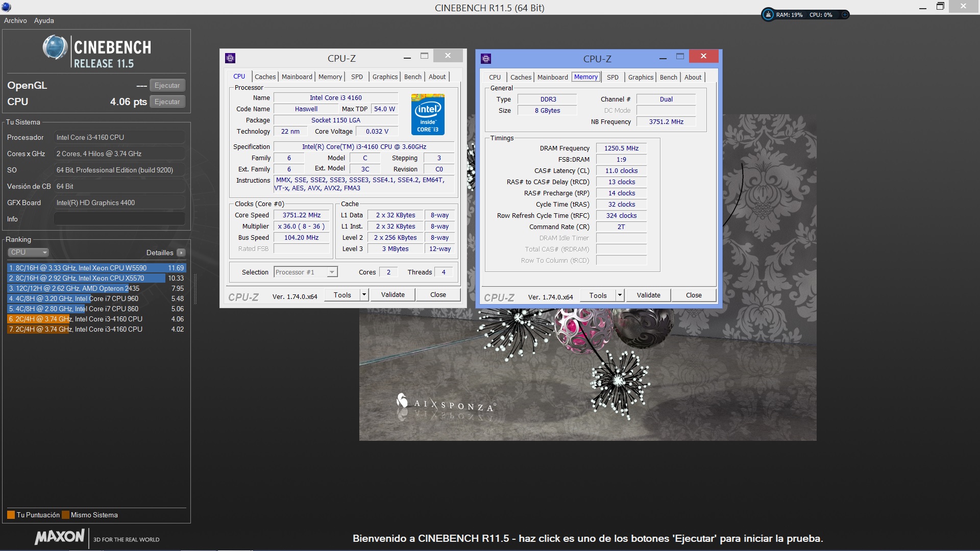Click the NB Frequency 3751.2 MHz value
980x551 pixels.
click(666, 122)
